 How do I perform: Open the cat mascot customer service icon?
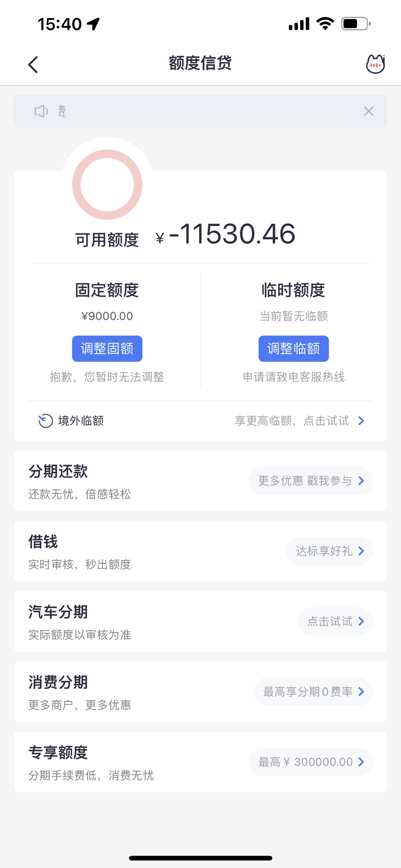pos(375,64)
